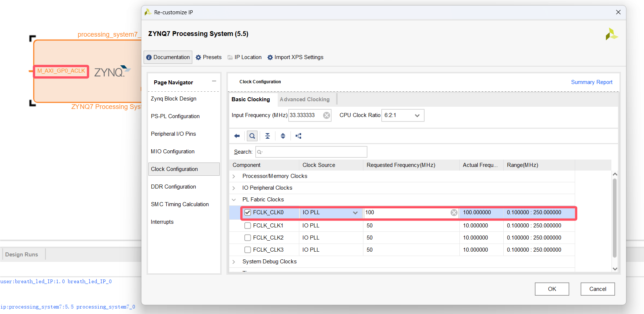
Task: Click the Requested Frequency(MHz) column header
Action: [411, 165]
